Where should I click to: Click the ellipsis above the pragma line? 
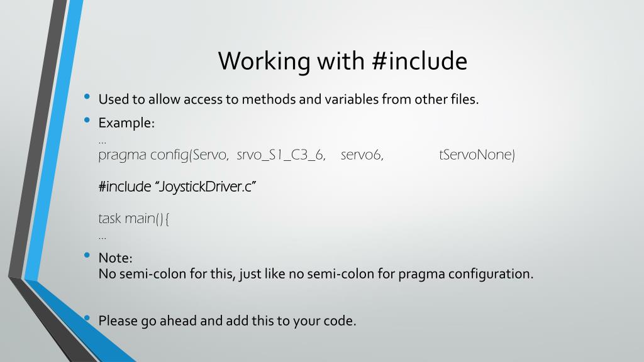pyautogui.click(x=103, y=143)
